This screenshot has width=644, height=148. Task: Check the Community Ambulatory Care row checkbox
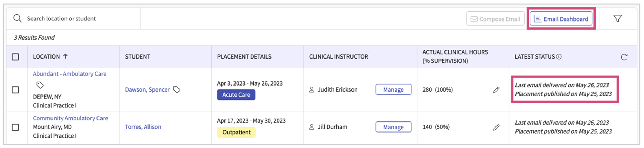[16, 127]
